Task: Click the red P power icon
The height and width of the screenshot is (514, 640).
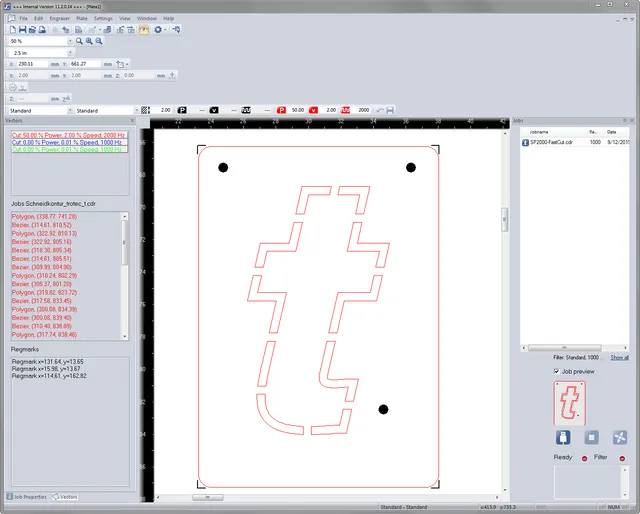Action: [282, 110]
